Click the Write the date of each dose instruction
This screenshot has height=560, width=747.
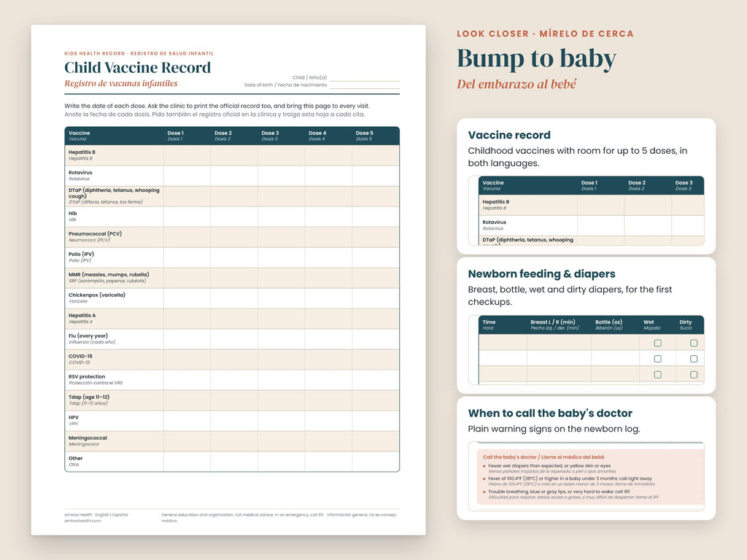[217, 106]
